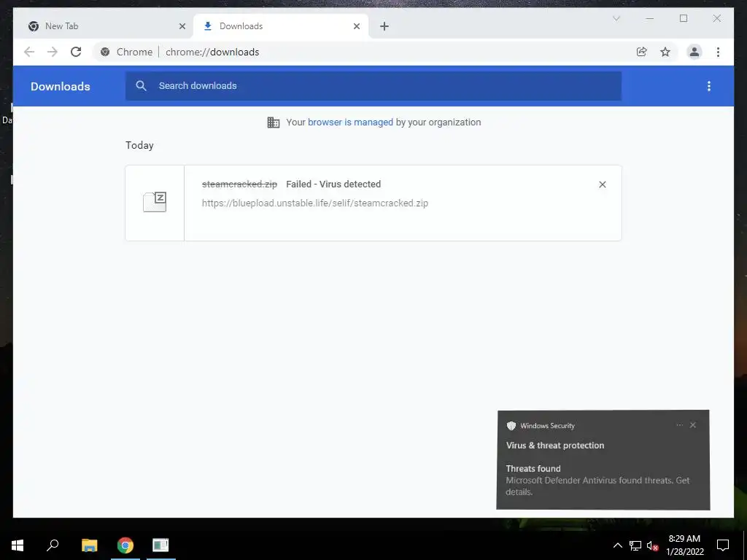
Task: Open File Explorer from the taskbar
Action: coord(89,545)
